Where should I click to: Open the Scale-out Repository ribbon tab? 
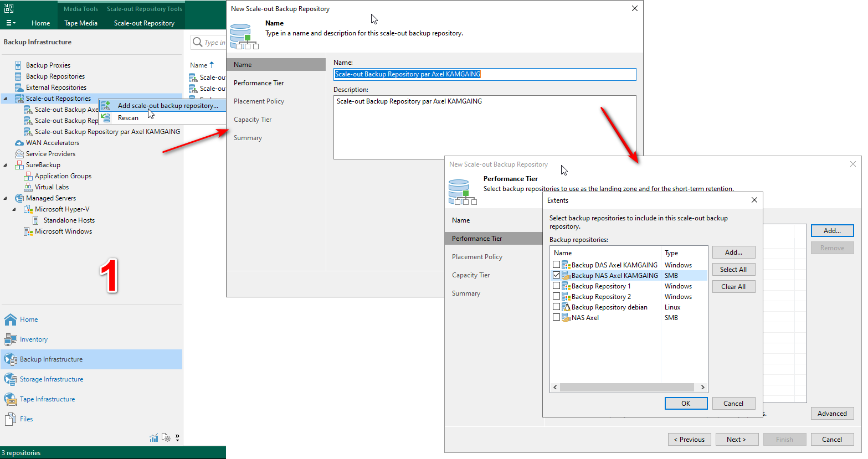coord(144,23)
